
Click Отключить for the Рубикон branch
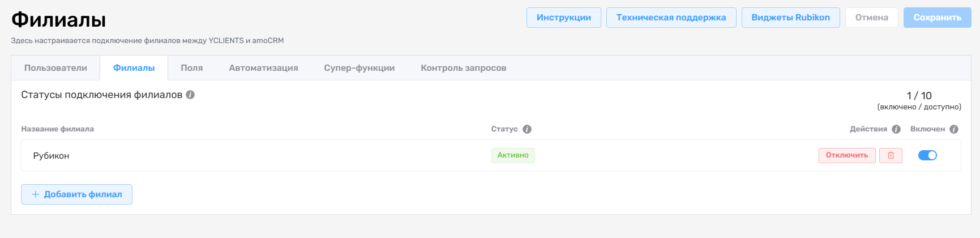pyautogui.click(x=847, y=155)
